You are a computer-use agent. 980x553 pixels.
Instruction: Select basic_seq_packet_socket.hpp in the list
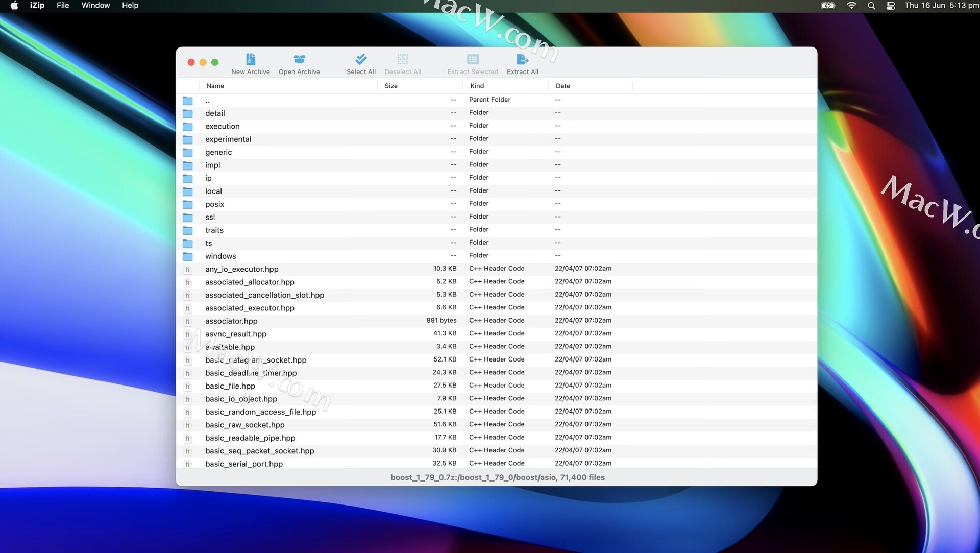pyautogui.click(x=496, y=451)
